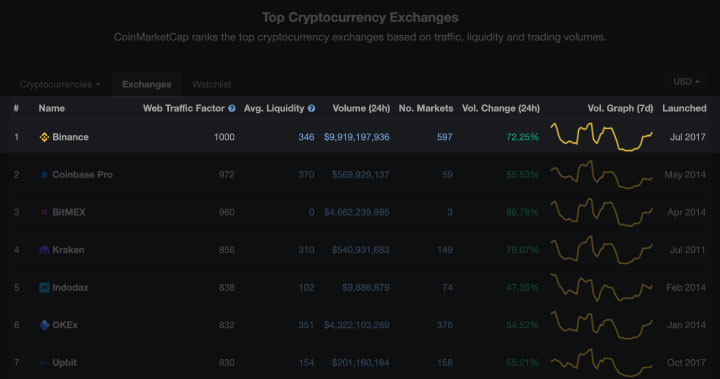Sort by Volume (24h) column

click(361, 108)
